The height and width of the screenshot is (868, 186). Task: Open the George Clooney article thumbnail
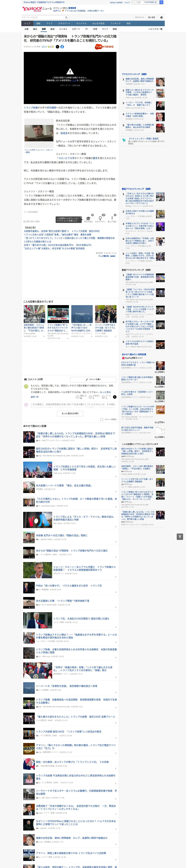[38, 570]
